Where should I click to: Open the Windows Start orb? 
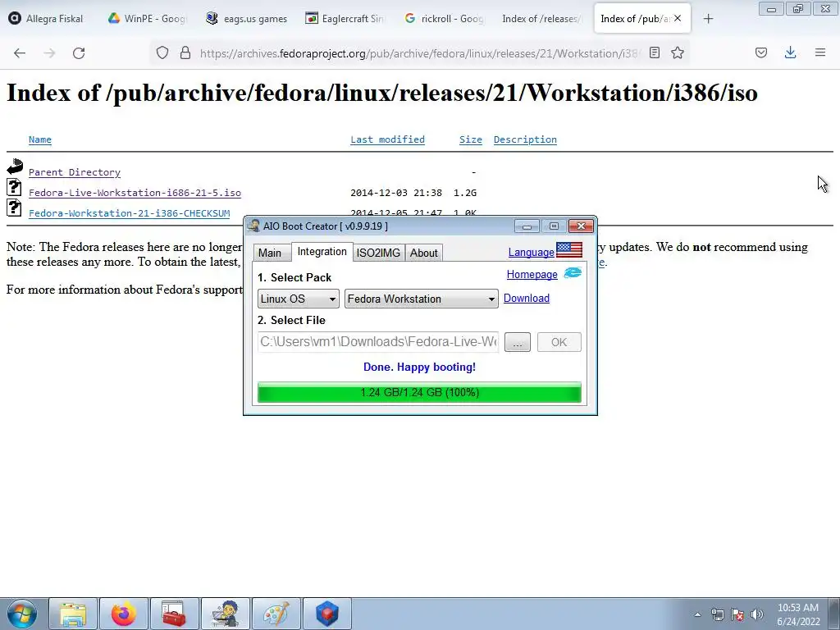click(x=22, y=614)
